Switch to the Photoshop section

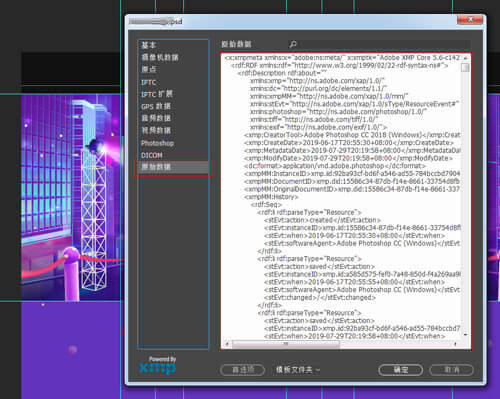pyautogui.click(x=157, y=143)
